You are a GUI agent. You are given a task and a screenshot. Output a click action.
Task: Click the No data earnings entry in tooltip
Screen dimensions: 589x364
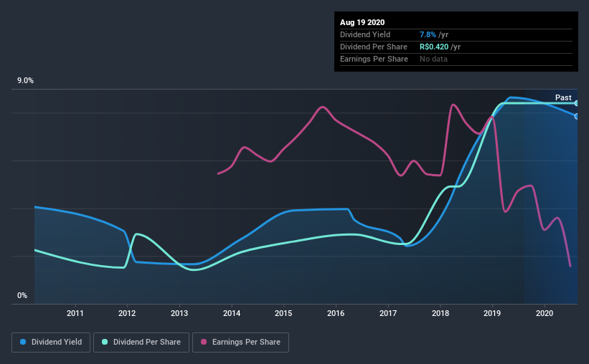click(433, 59)
